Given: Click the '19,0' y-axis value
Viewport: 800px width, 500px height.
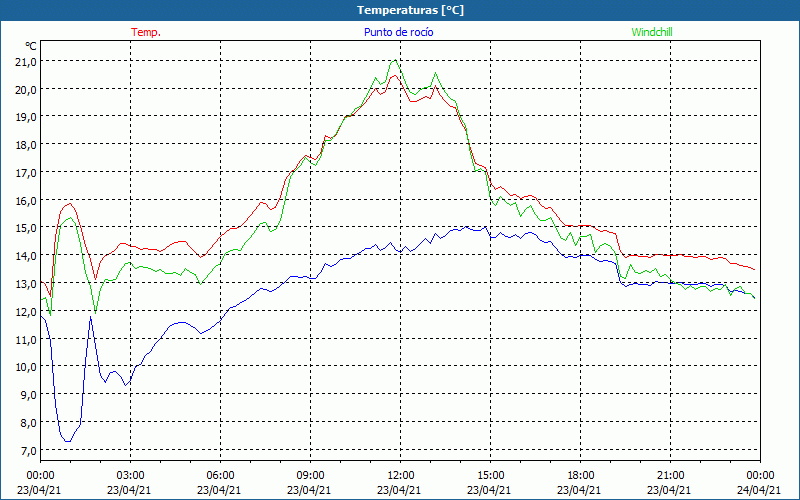Looking at the screenshot, I should [x=27, y=117].
